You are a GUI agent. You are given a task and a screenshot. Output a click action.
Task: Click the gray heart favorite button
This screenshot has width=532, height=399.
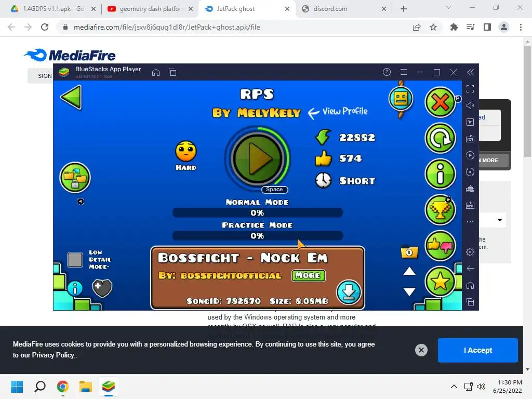pyautogui.click(x=102, y=288)
